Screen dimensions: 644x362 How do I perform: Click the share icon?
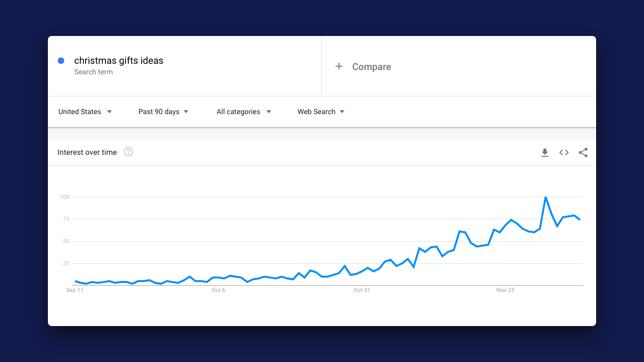583,152
